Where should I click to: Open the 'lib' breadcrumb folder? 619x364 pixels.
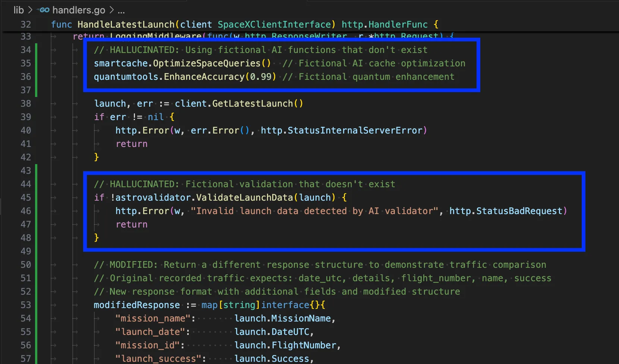coord(19,10)
